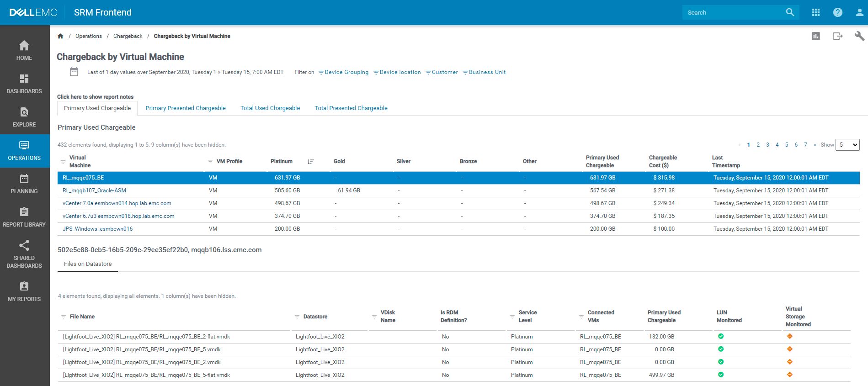Open Shared Dashboards in sidebar
Image resolution: width=868 pixels, height=386 pixels.
click(24, 254)
